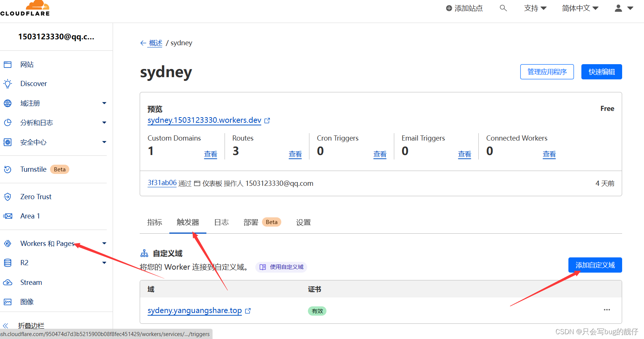Open the 支持 dropdown
Screen dimensions: 644x339
coord(535,8)
